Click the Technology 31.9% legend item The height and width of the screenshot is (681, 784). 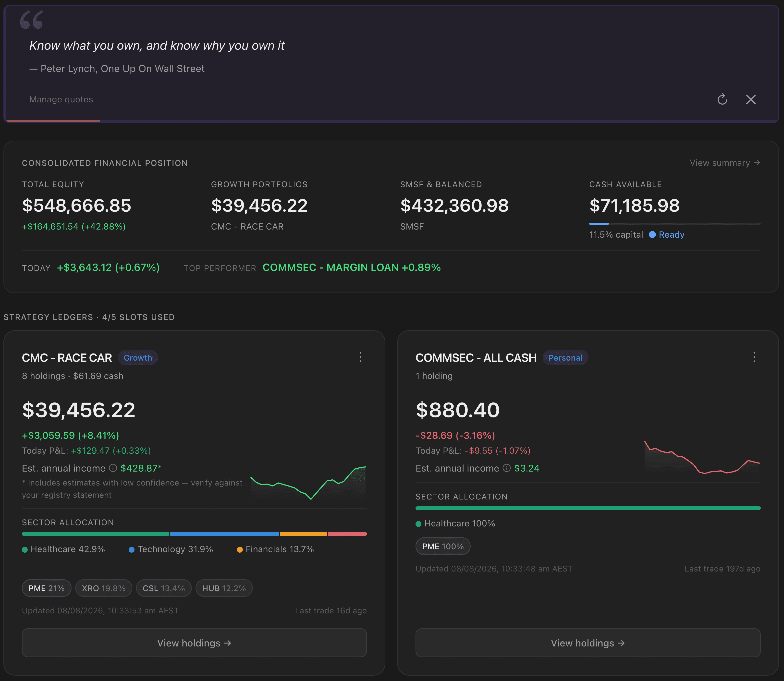[171, 549]
